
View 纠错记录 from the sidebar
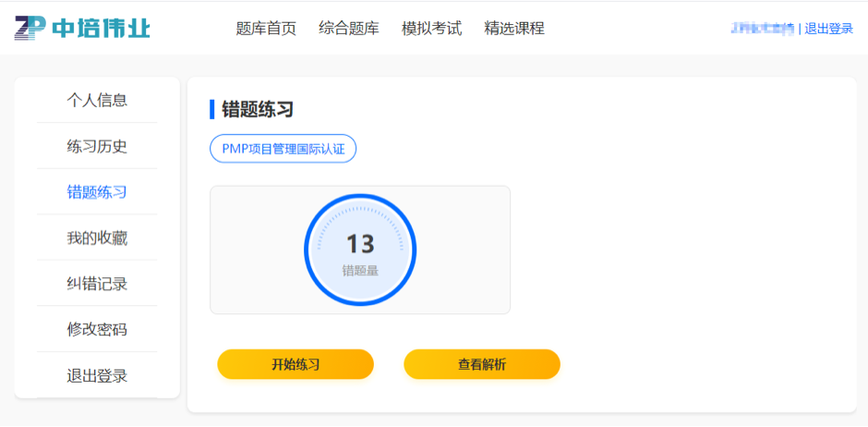(97, 284)
